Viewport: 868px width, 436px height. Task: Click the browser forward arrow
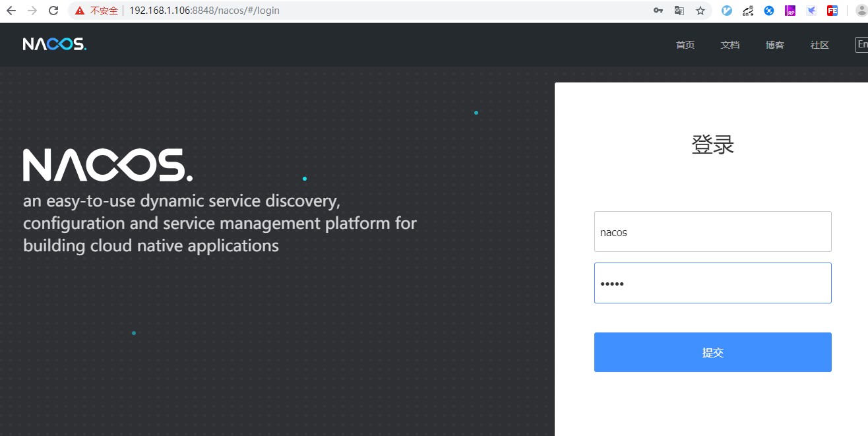coord(32,11)
